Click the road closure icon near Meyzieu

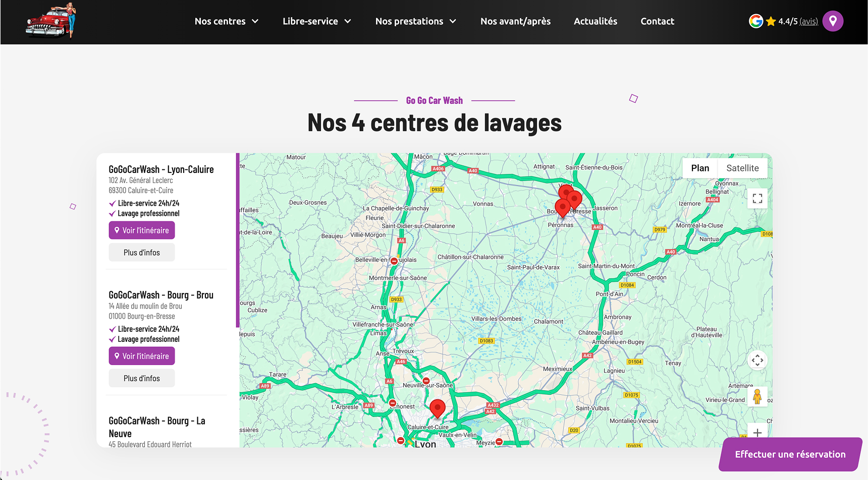tap(499, 442)
